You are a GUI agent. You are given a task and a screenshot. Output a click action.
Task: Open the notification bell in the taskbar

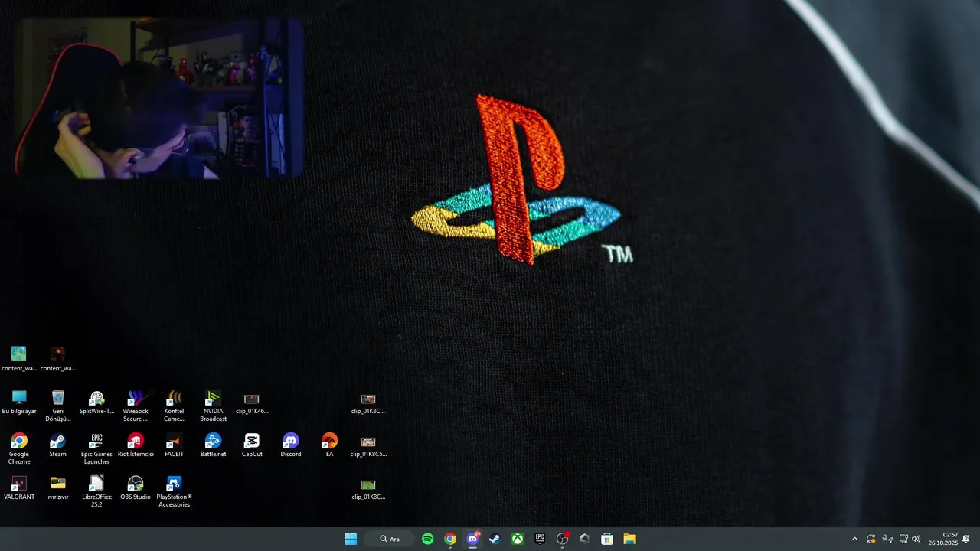[x=966, y=539]
